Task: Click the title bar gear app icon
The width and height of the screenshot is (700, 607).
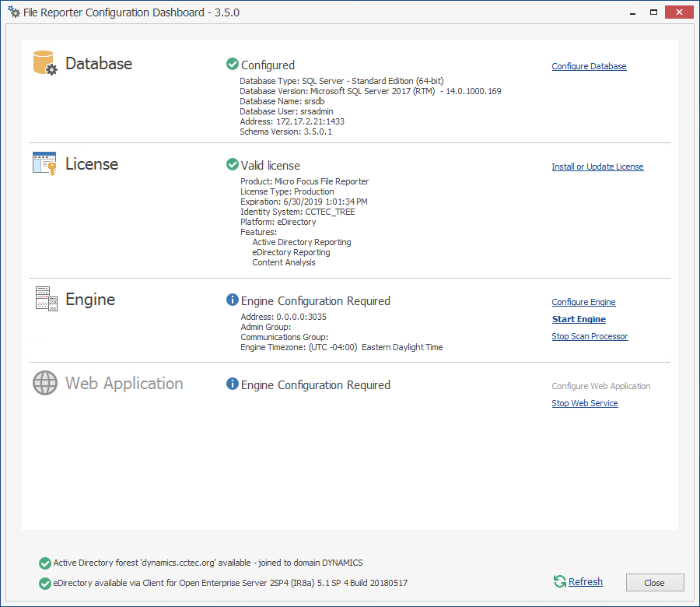Action: 13,12
